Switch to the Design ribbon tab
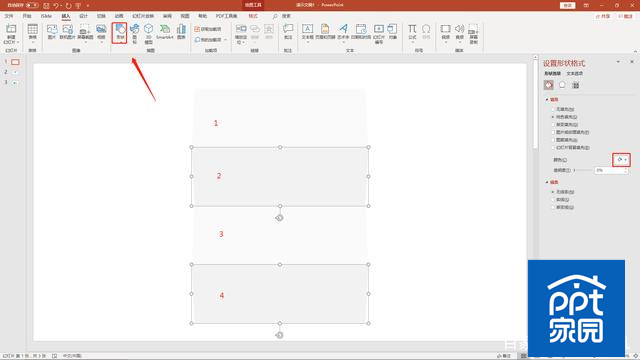Screen dimensions: 640x360 (84, 16)
